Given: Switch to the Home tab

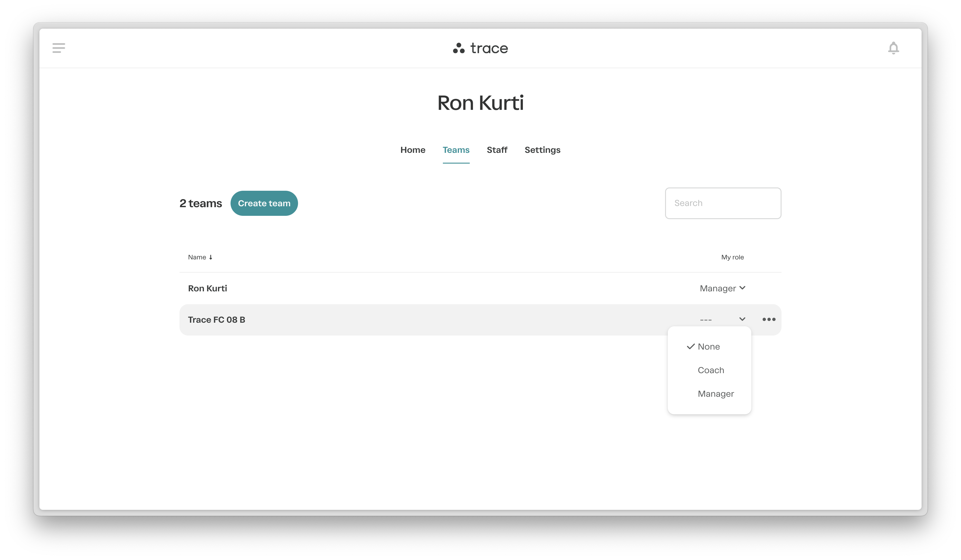Looking at the screenshot, I should pyautogui.click(x=413, y=150).
